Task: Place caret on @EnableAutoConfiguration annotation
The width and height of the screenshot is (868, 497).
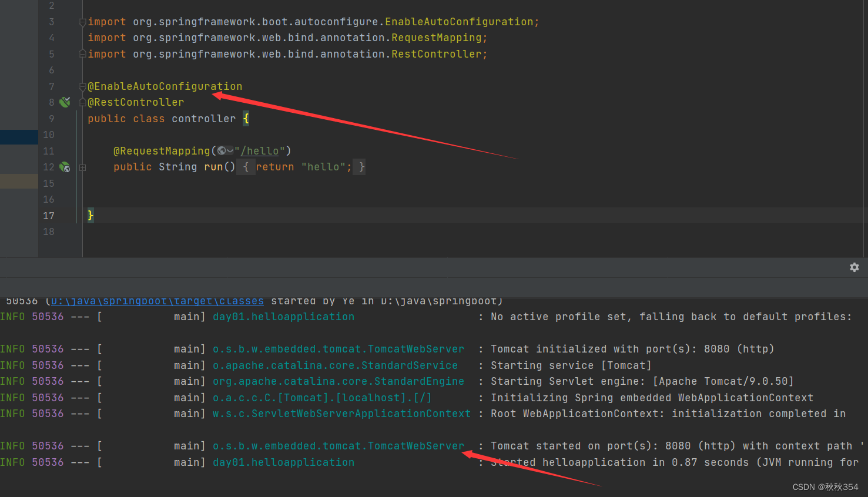Action: tap(165, 86)
